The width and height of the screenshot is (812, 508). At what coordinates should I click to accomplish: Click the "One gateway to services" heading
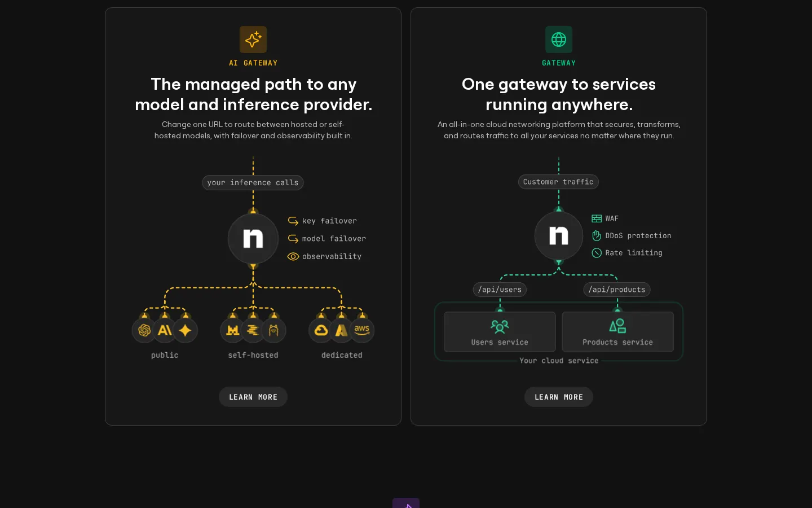(559, 94)
